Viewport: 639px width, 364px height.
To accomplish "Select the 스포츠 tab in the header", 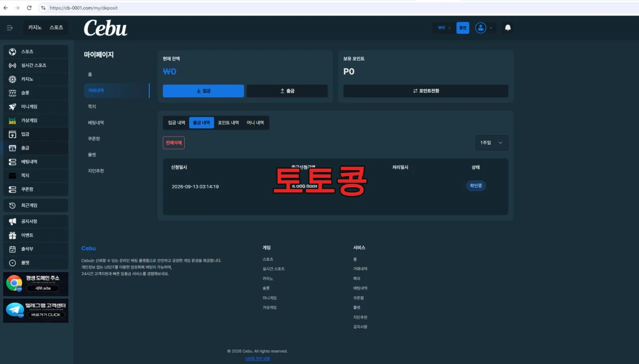I will click(x=56, y=27).
